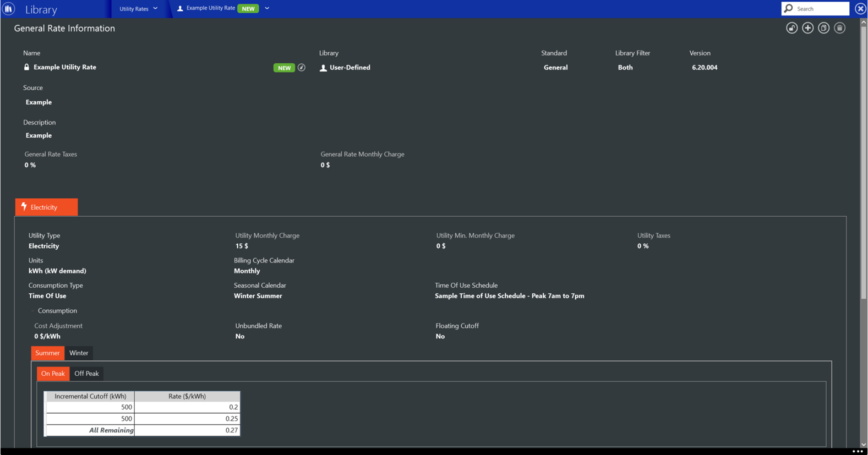Click the user icon beside User-Defined

click(x=323, y=68)
